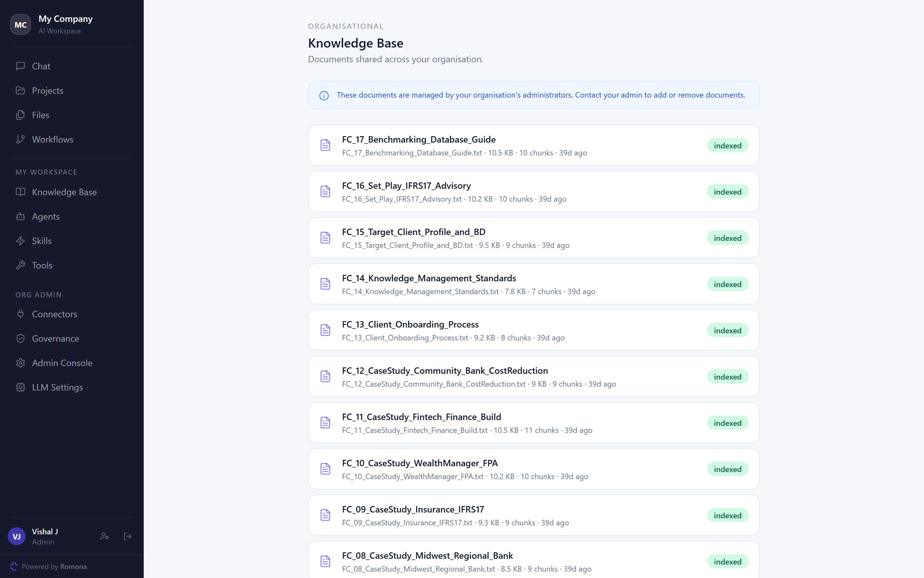Open FC_11_CaseStudy_Fintech_Finance_Build title
Viewport: 924px width, 578px height.
point(422,417)
